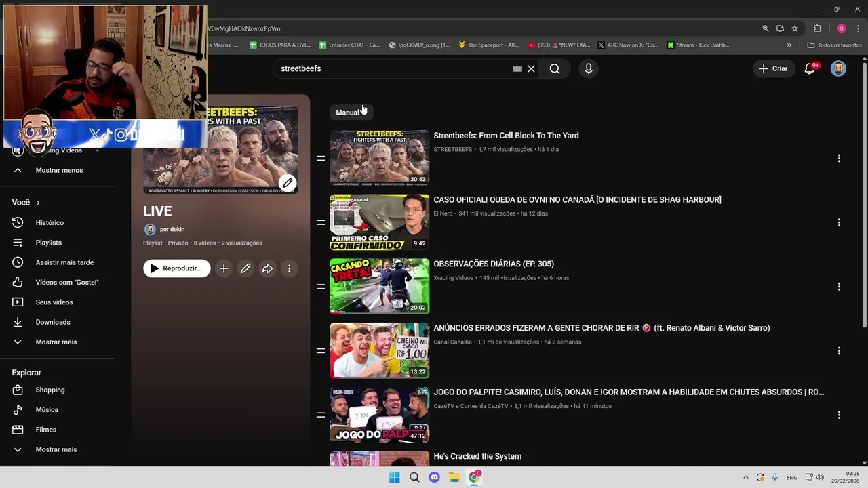This screenshot has height=488, width=868.
Task: Open Discord from the taskbar
Action: tap(434, 477)
